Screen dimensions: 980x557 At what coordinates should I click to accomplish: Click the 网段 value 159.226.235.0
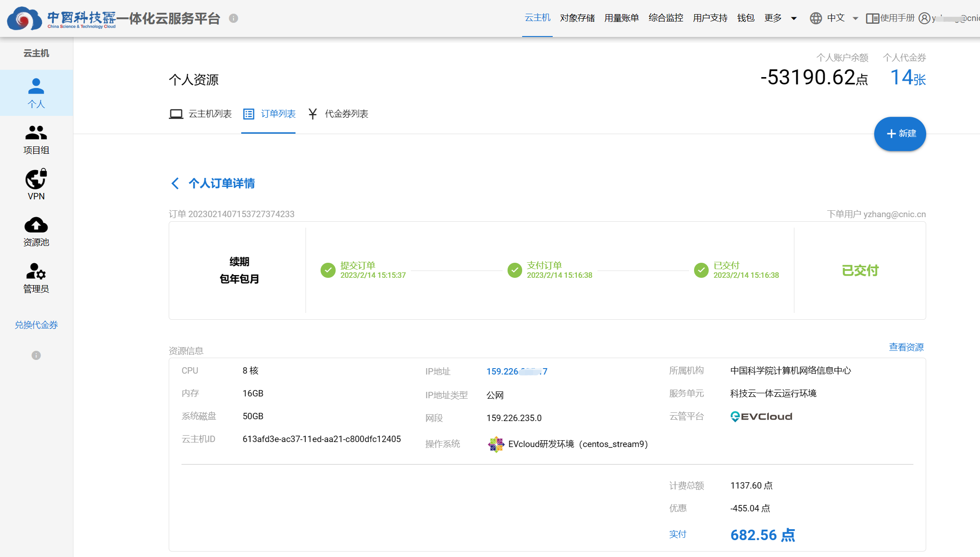click(x=514, y=418)
